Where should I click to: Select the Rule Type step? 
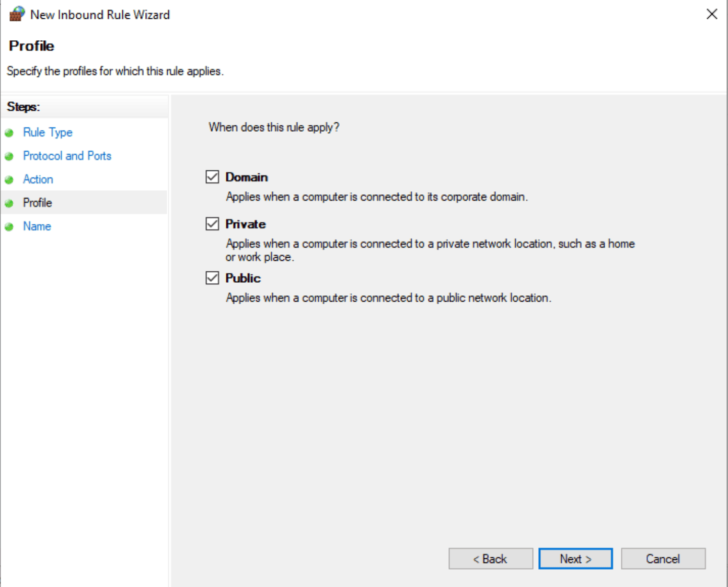tap(48, 132)
